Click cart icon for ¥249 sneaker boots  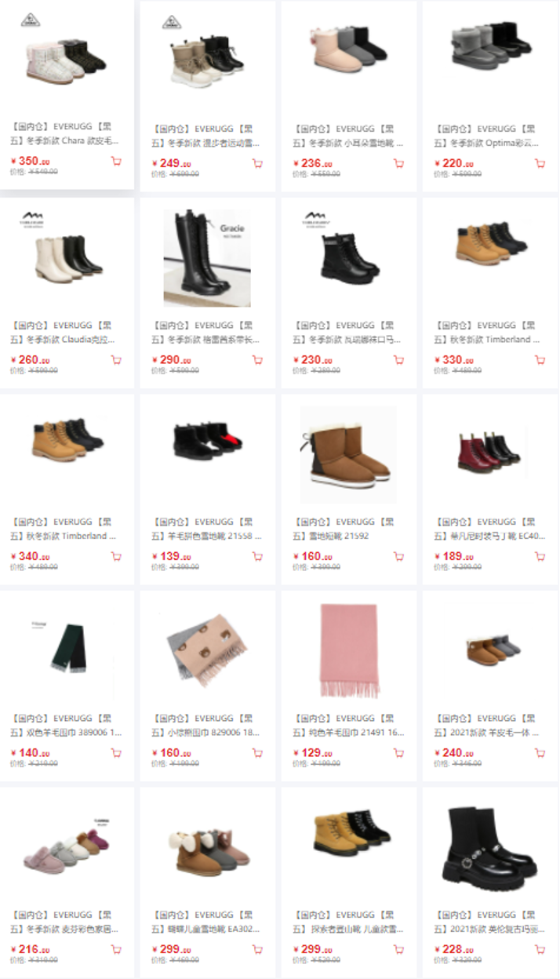tap(257, 163)
